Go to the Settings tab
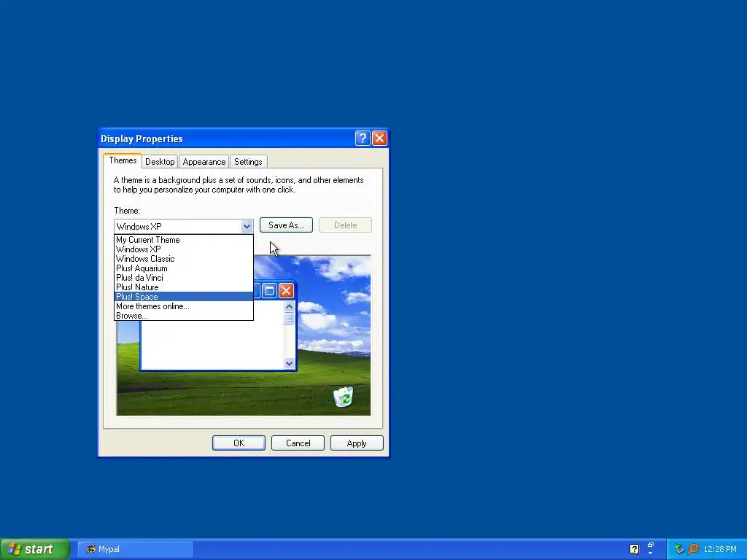The height and width of the screenshot is (560, 747). coord(248,162)
